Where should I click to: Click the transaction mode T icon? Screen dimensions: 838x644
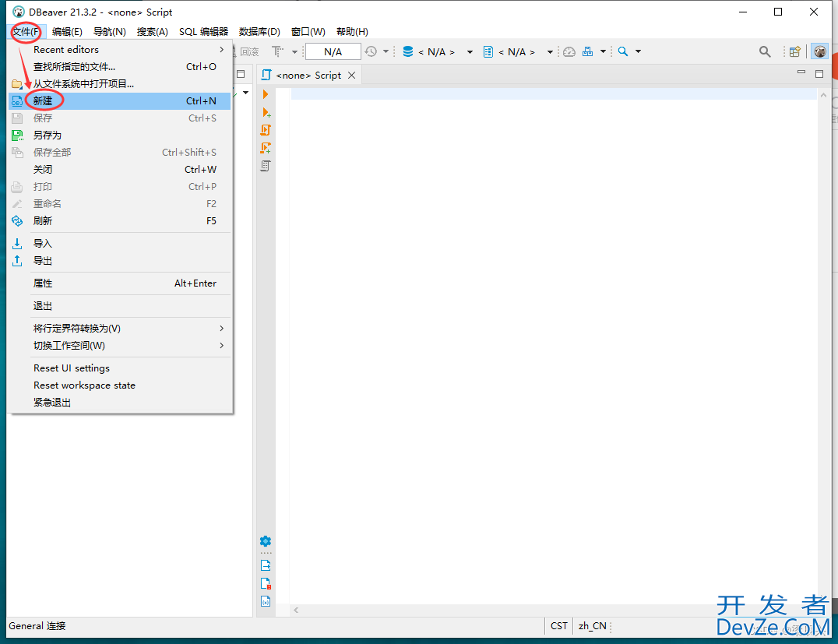click(x=277, y=51)
